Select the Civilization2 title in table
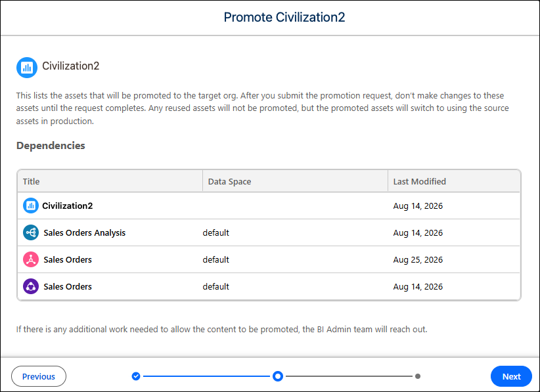 click(68, 206)
